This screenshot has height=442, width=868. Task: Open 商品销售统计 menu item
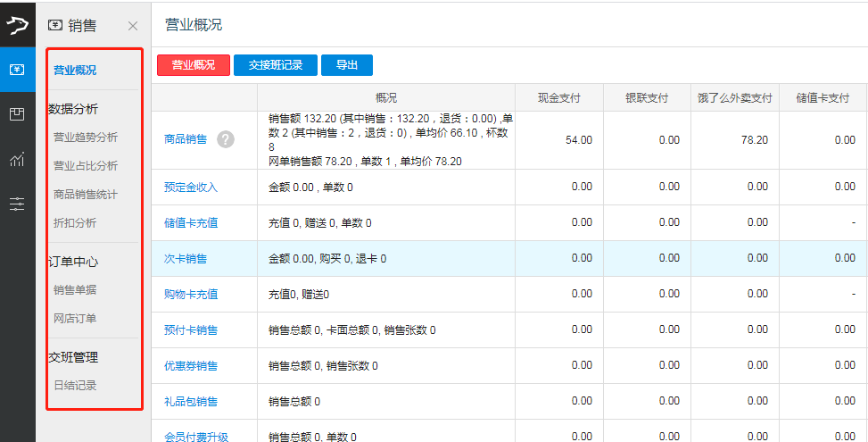point(86,195)
